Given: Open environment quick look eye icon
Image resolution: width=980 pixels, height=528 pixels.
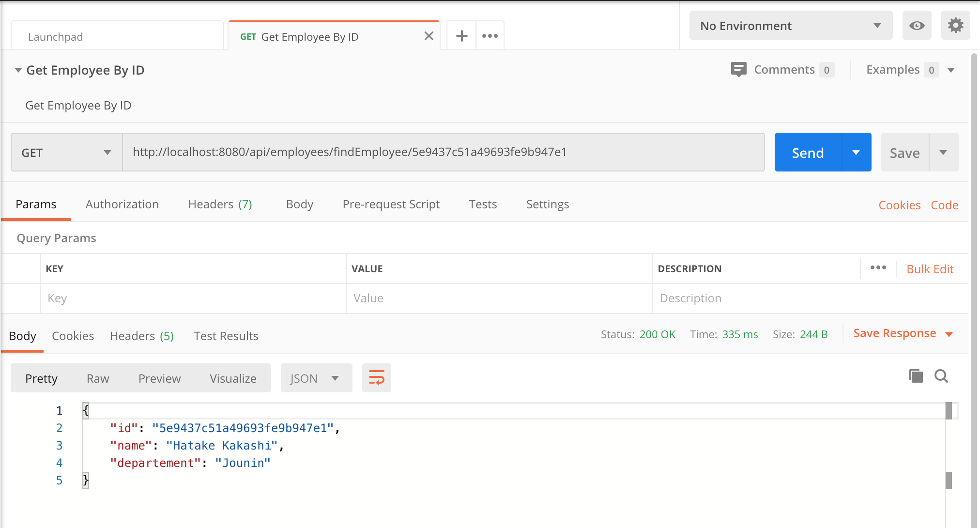Looking at the screenshot, I should 917,26.
